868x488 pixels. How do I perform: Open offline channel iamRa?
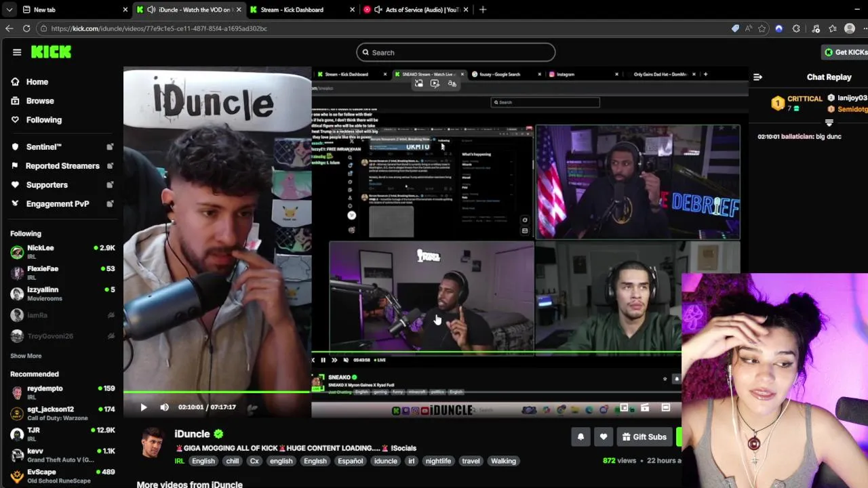pyautogui.click(x=62, y=315)
